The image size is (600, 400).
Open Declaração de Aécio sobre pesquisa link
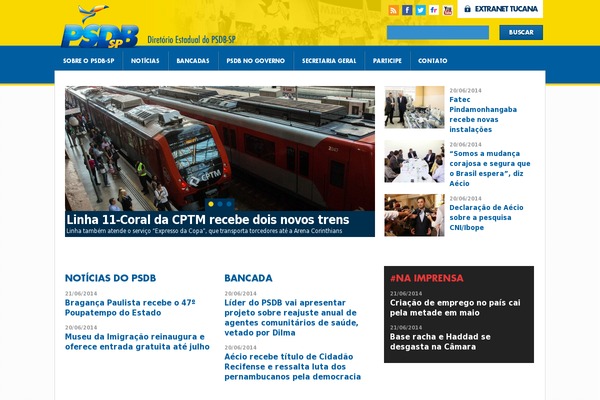click(x=486, y=217)
